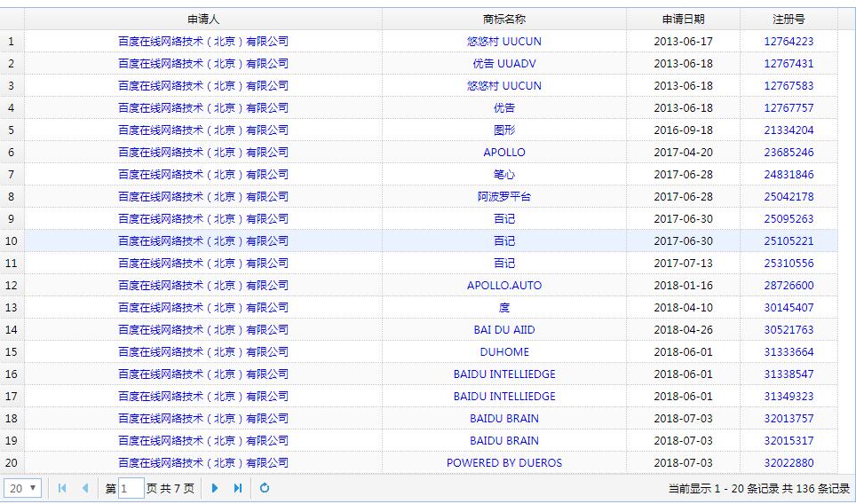Go to the first page icon
Image resolution: width=856 pixels, height=504 pixels.
(x=62, y=488)
